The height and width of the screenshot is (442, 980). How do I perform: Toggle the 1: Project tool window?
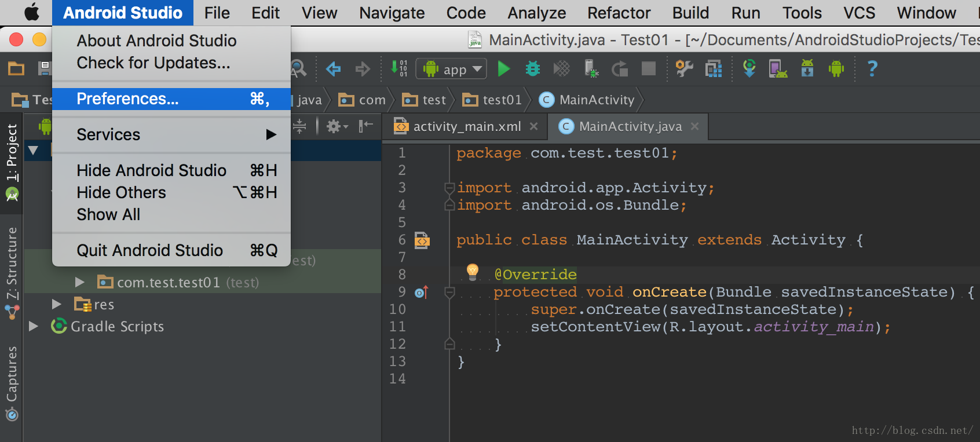pyautogui.click(x=12, y=163)
